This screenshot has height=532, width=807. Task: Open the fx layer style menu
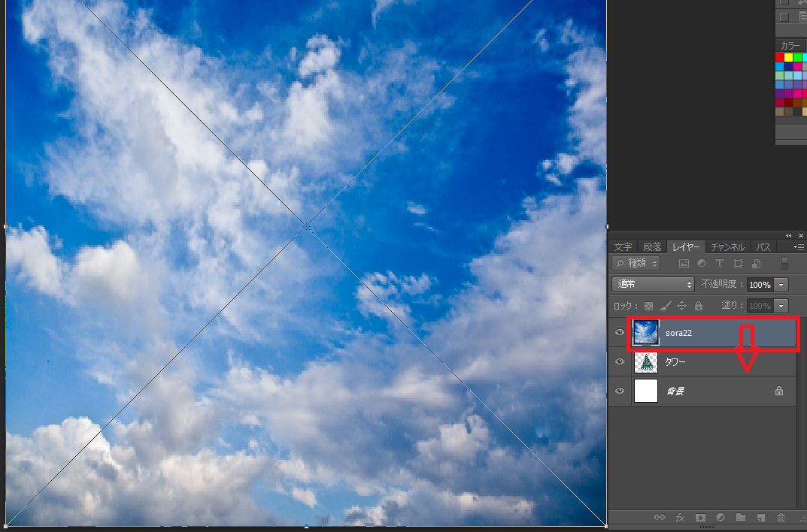680,518
